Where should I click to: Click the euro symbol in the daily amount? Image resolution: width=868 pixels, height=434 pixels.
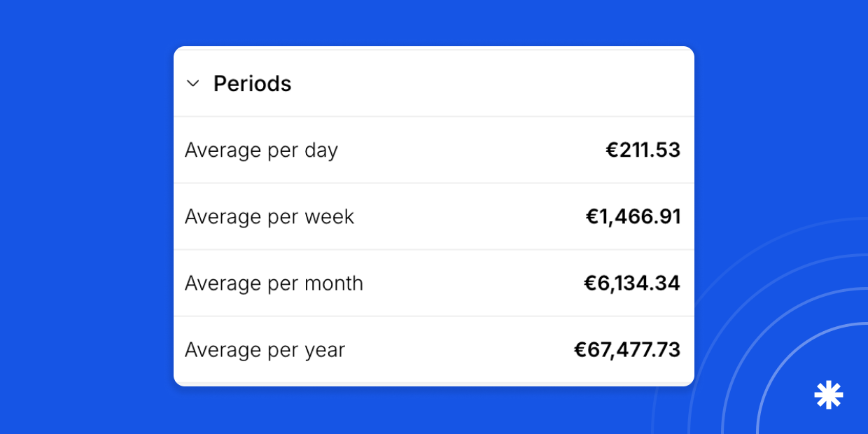tap(612, 150)
